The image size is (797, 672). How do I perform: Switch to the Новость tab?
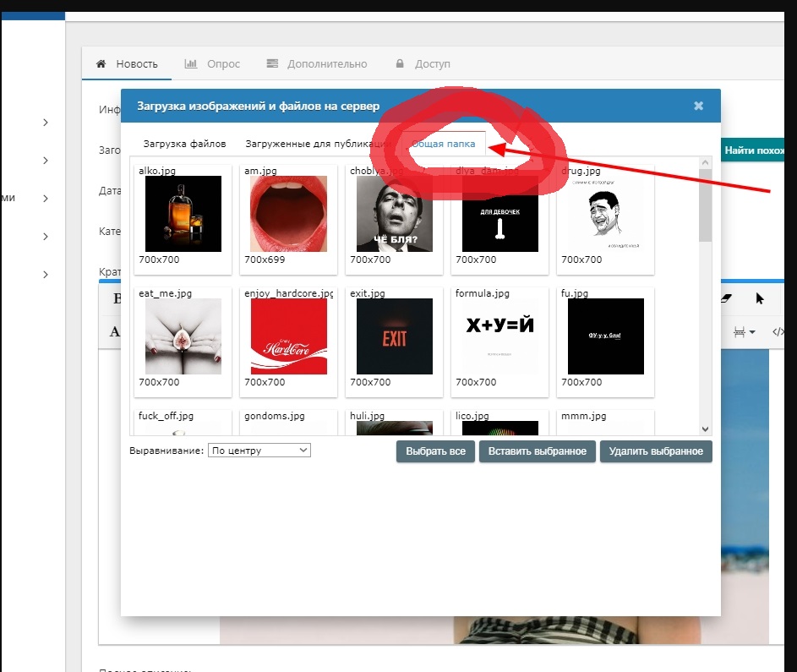pyautogui.click(x=127, y=64)
